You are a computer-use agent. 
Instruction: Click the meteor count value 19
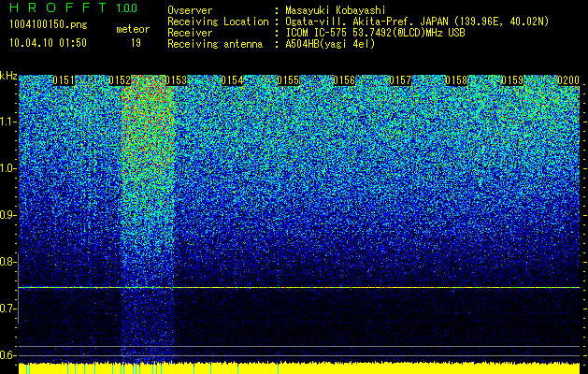[136, 43]
